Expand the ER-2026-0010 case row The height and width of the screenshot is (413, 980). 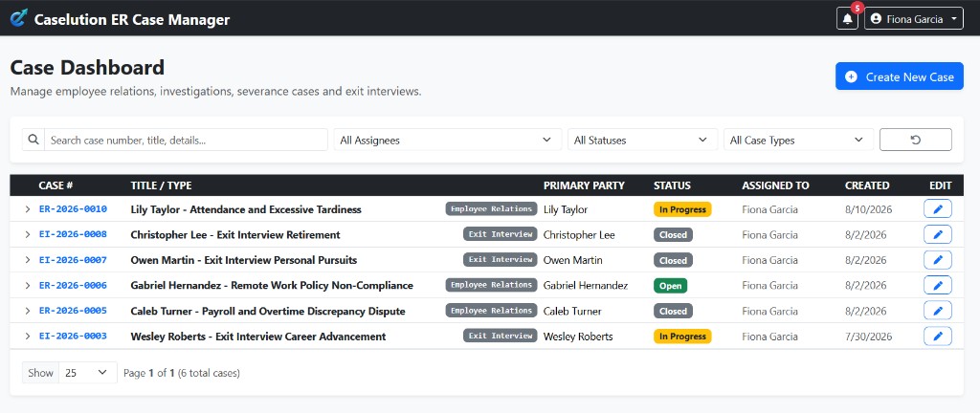28,209
